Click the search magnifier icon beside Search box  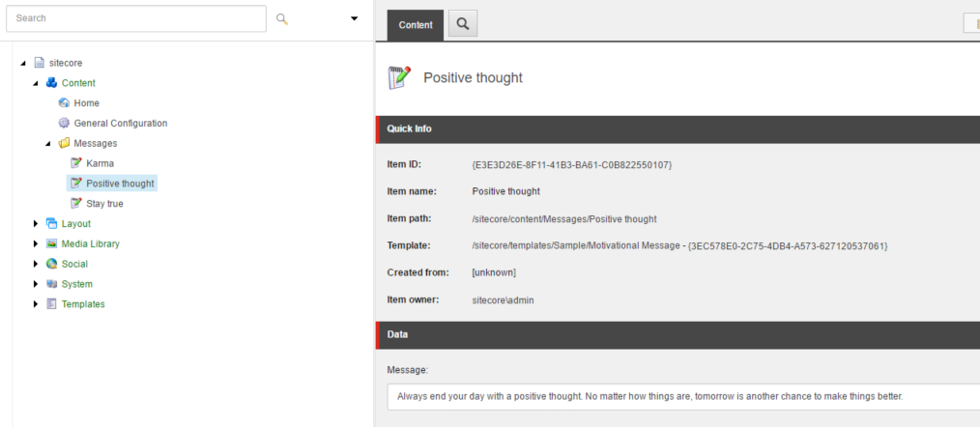tap(282, 18)
